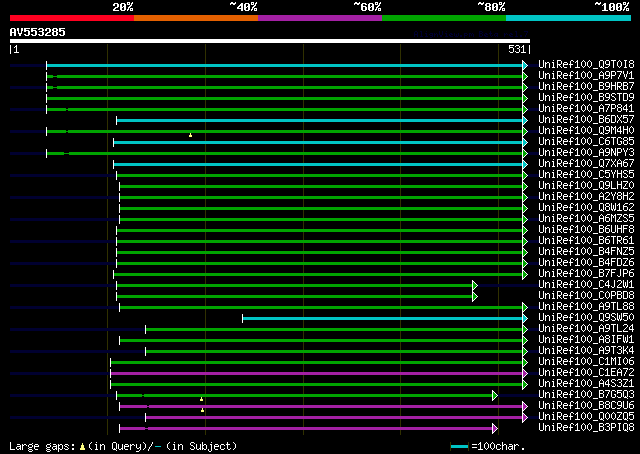640x454 pixels.
Task: Click the UniRef100_B6TR61 label
Action: pos(586,241)
